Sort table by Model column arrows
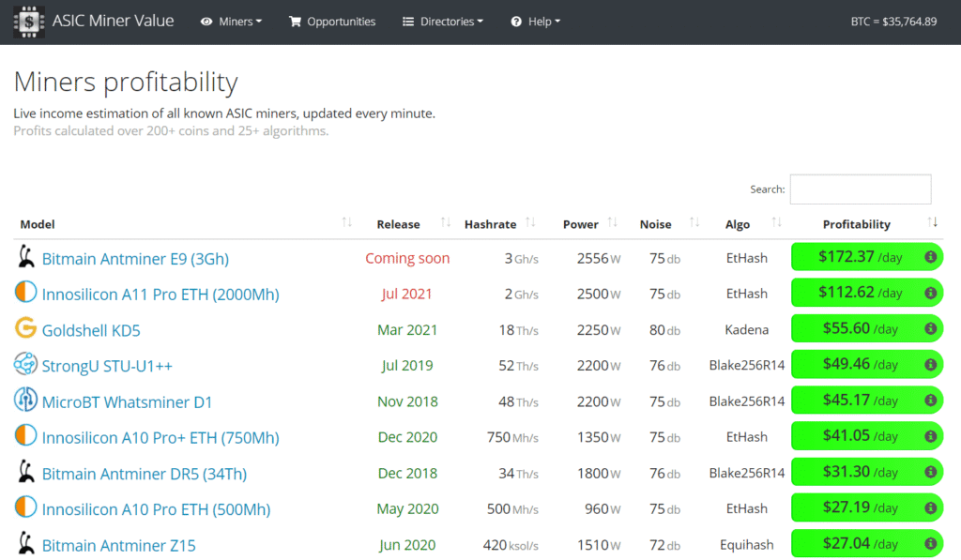 (347, 222)
